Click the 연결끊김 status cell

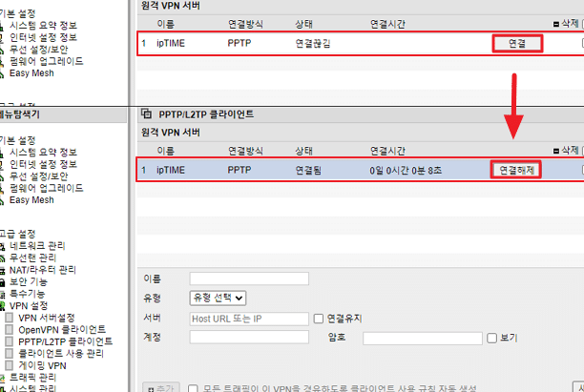[313, 44]
